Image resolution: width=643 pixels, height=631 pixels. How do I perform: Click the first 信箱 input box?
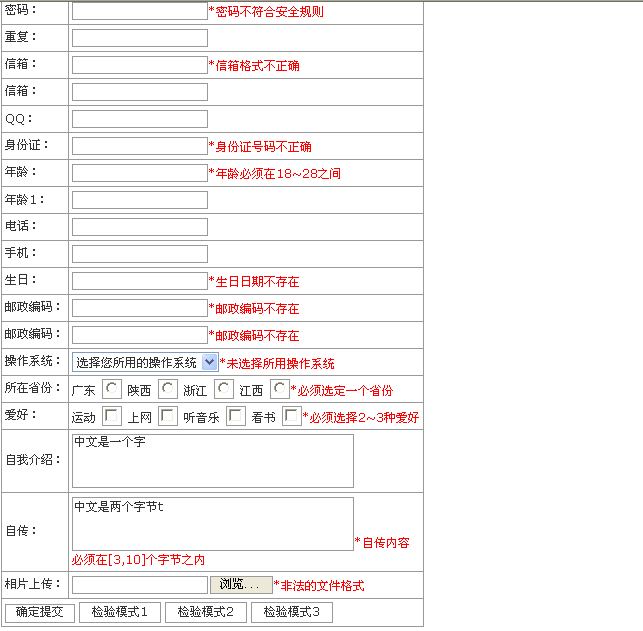point(140,65)
